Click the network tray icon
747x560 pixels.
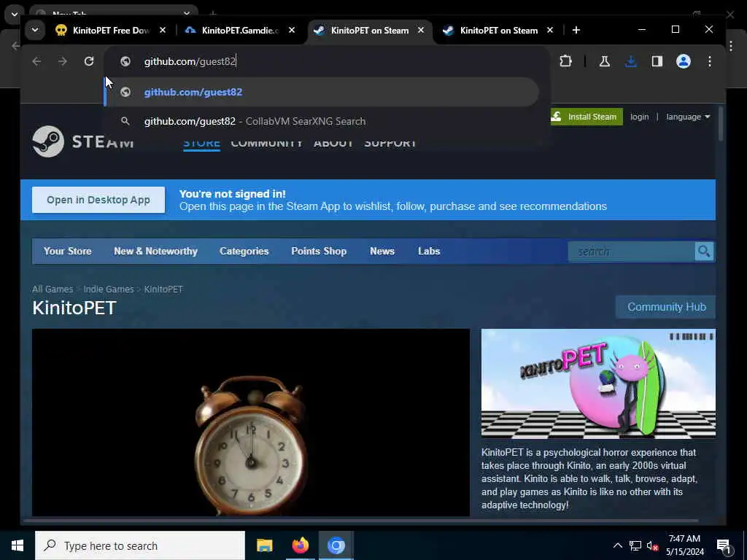pyautogui.click(x=635, y=545)
